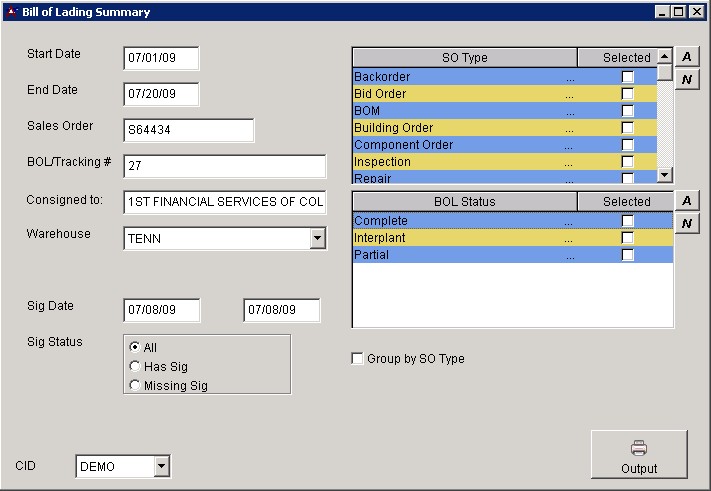The width and height of the screenshot is (711, 491).
Task: Enable Group by SO Type checkbox
Action: tap(358, 359)
